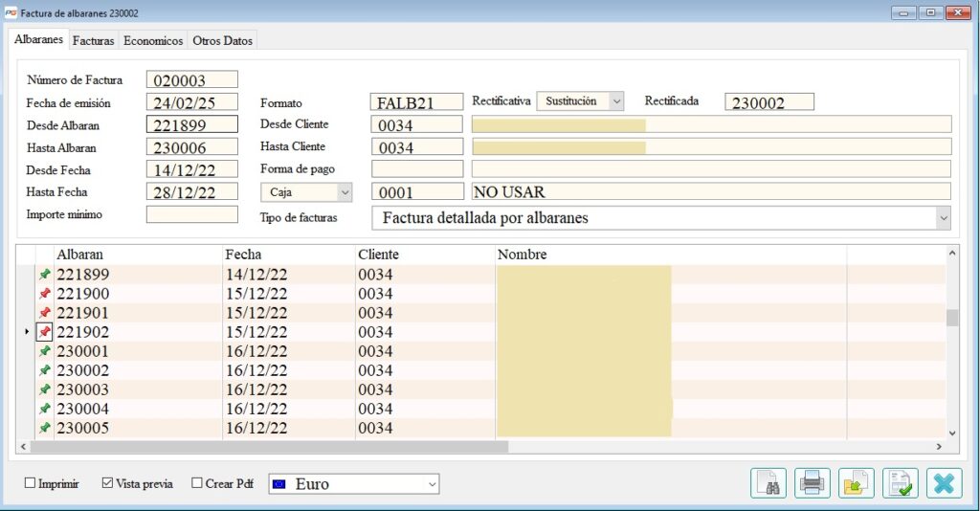Click the Hasta Albaran field
980x511 pixels.
tap(191, 147)
